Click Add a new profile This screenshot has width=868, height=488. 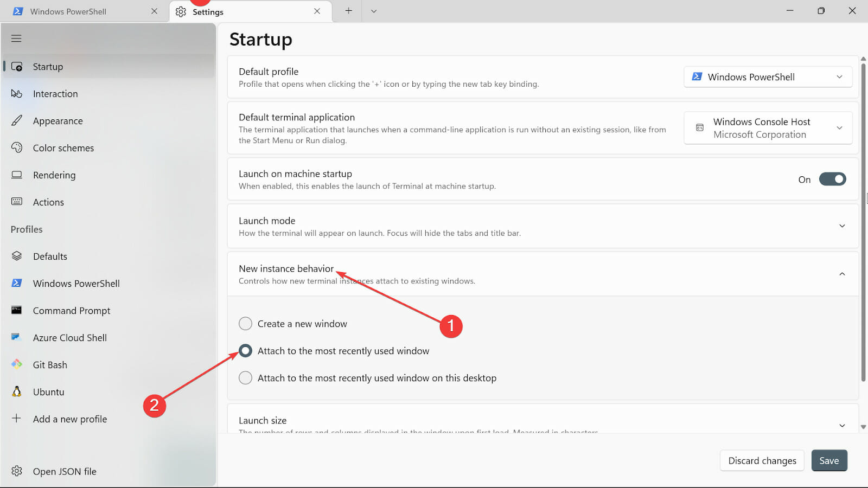pos(108,419)
